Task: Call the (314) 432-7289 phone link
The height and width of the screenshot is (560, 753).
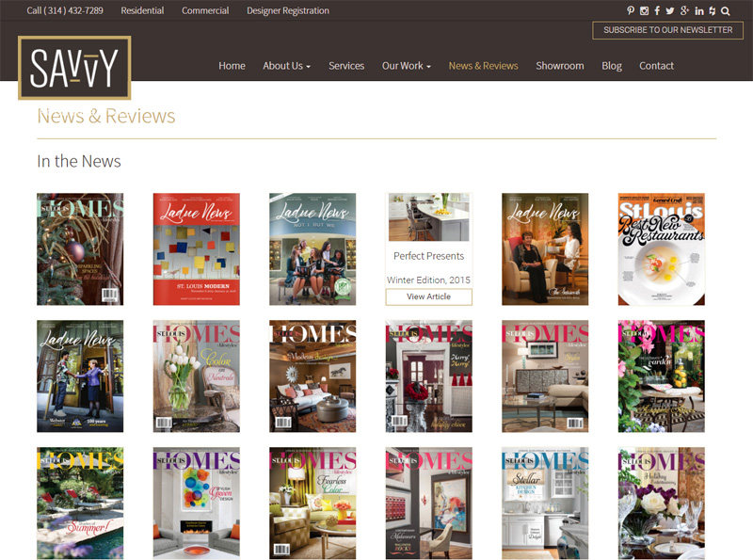Action: 65,10
